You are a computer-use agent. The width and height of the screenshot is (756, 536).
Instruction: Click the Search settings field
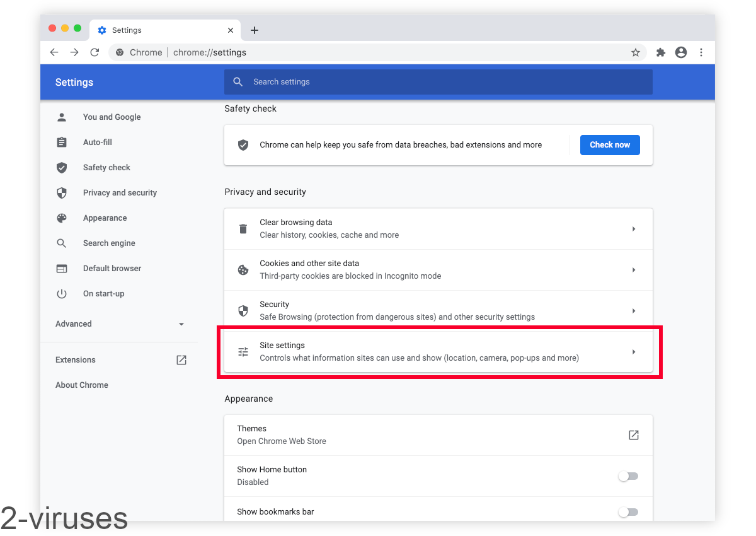[438, 82]
